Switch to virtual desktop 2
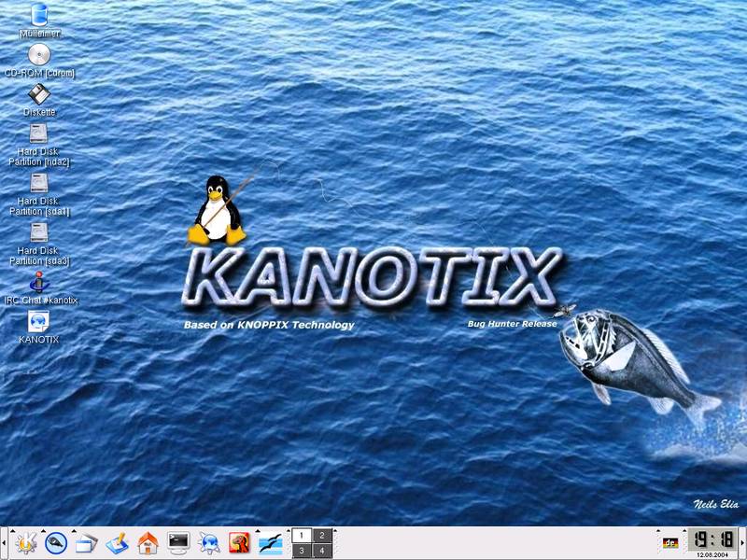747x560 pixels. [x=321, y=535]
